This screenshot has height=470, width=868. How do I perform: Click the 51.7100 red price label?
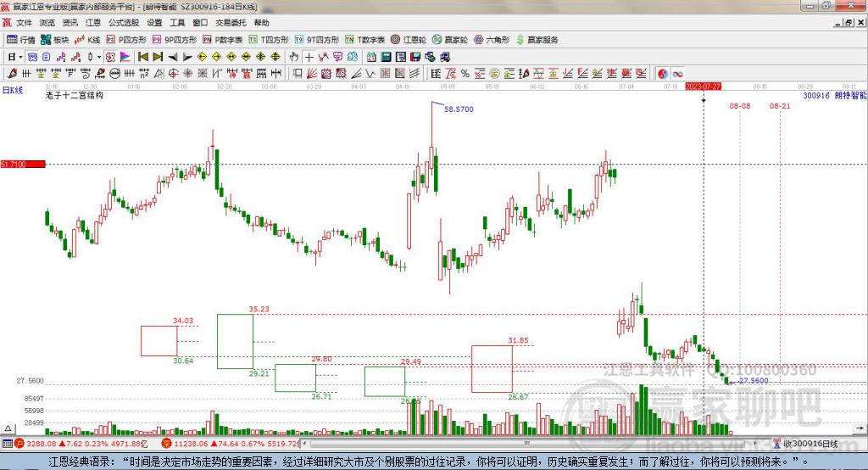pos(22,164)
